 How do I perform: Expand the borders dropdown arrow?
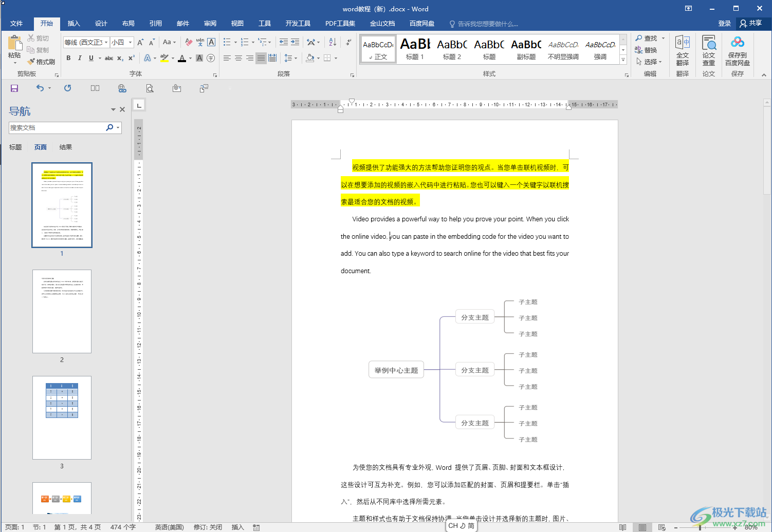tap(336, 58)
